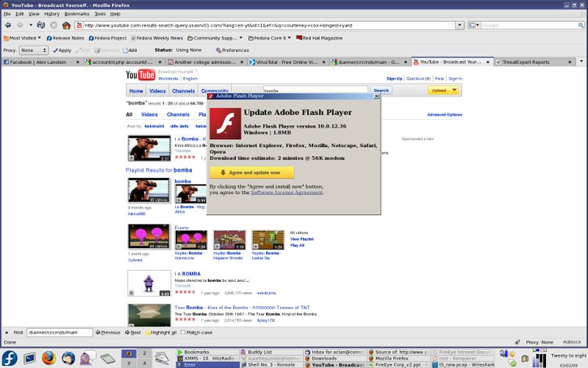Open the Release Notes bookmark
The image size is (588, 368).
click(65, 38)
